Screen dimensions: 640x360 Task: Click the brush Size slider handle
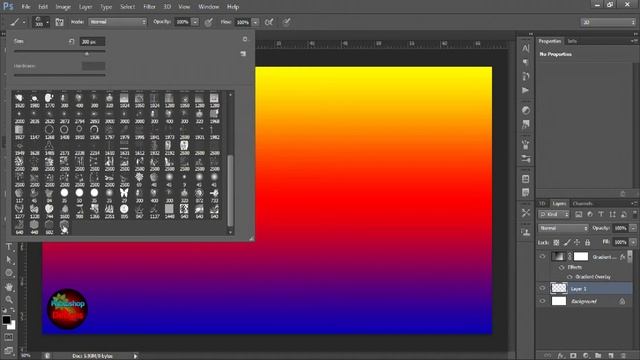(x=87, y=53)
